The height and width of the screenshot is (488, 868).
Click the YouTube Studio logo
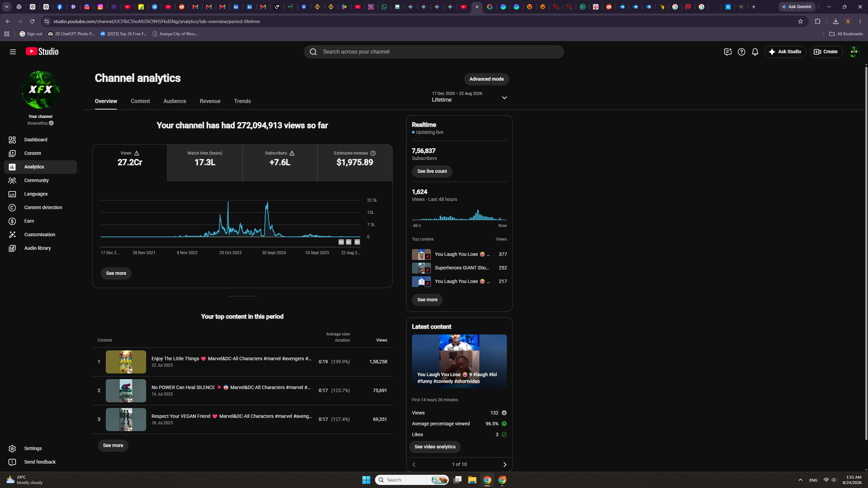tap(42, 52)
